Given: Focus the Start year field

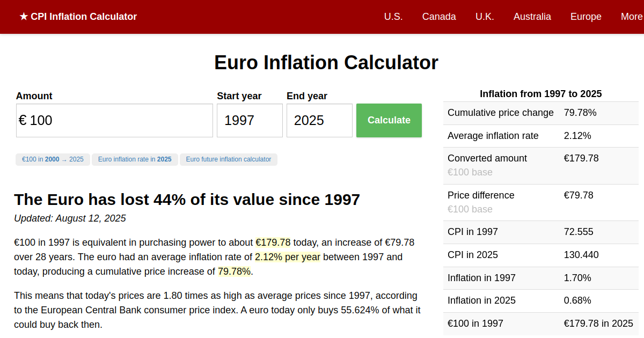Looking at the screenshot, I should point(250,120).
